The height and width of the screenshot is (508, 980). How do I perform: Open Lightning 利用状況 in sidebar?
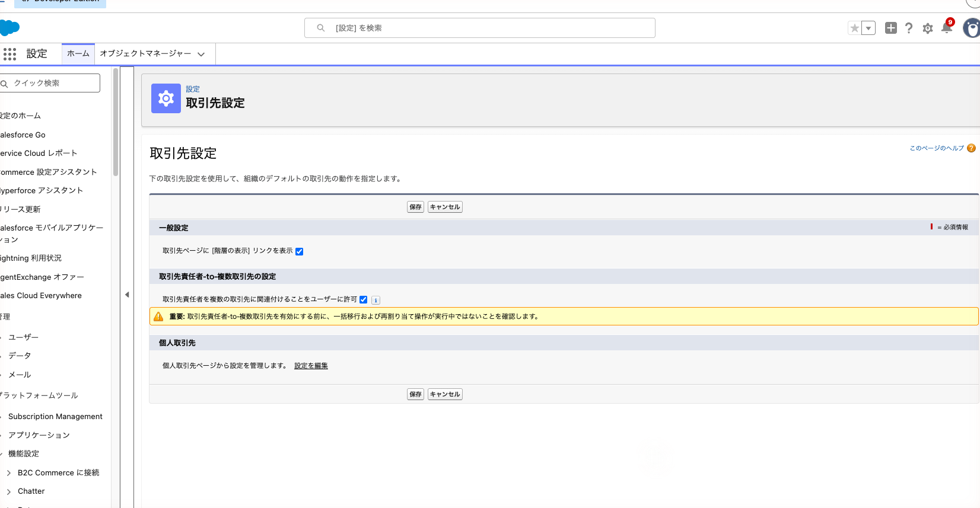coord(31,258)
